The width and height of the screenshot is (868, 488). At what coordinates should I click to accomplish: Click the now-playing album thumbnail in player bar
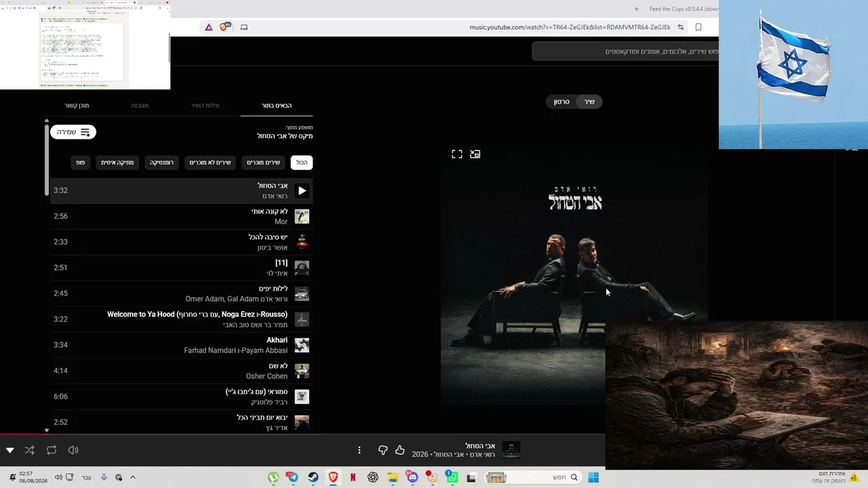[511, 450]
